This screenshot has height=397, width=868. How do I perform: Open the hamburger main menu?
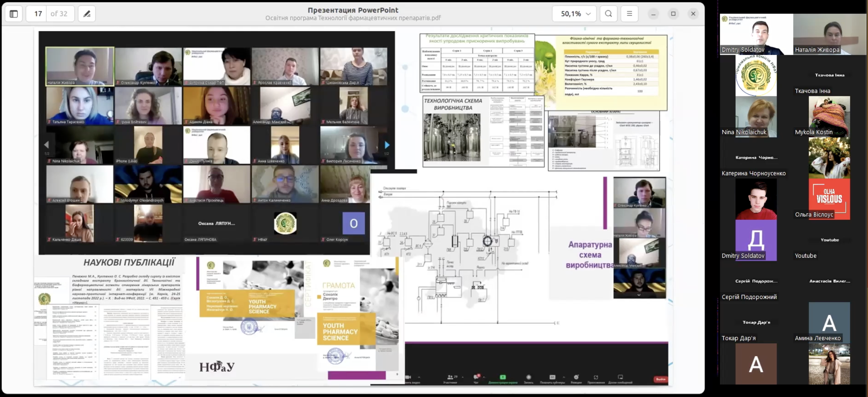coord(629,14)
